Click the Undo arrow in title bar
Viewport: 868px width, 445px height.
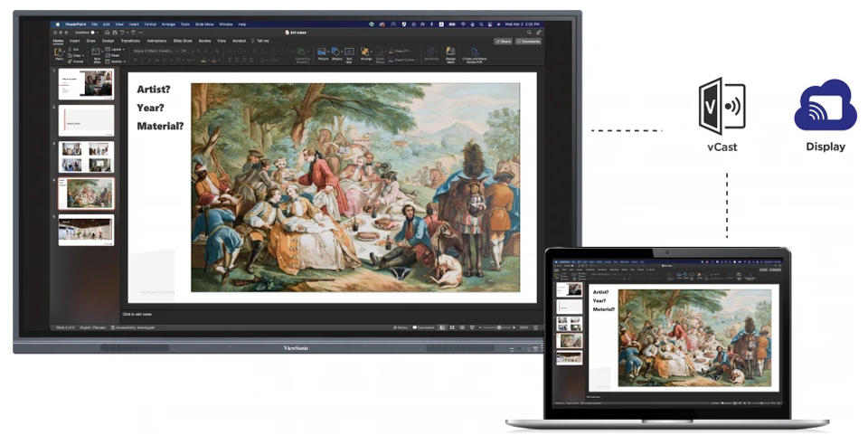(122, 32)
